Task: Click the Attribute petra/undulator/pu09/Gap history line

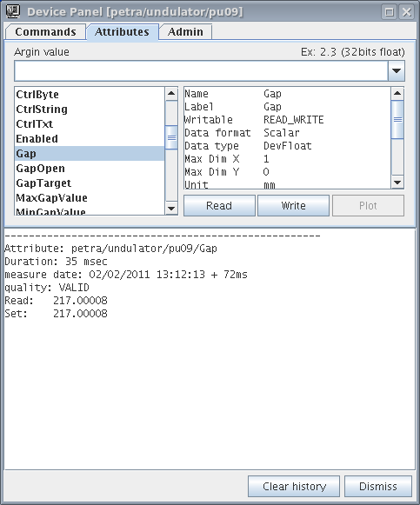Action: (x=110, y=249)
